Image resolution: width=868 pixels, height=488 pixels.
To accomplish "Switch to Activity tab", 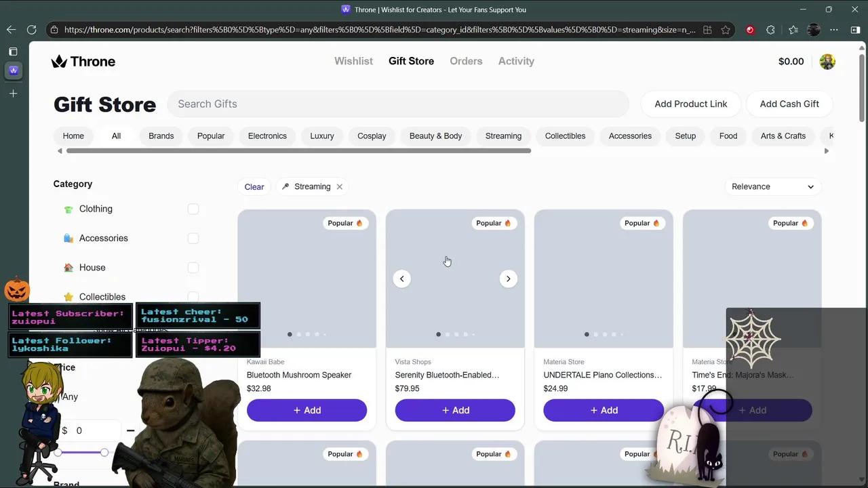I will (x=516, y=61).
